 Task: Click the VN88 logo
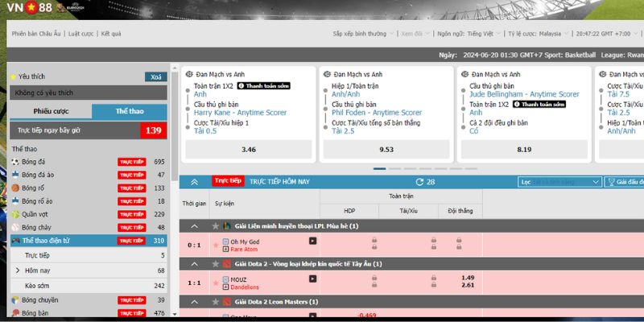[x=30, y=7]
